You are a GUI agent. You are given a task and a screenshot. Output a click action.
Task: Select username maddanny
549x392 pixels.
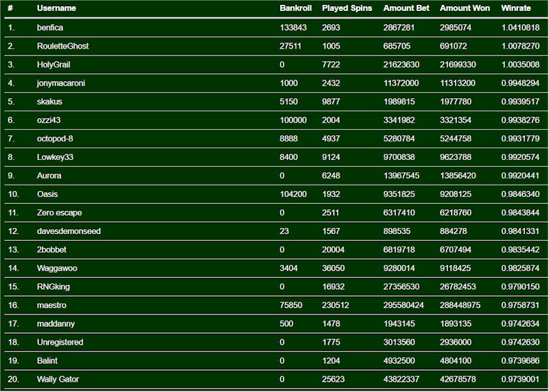pyautogui.click(x=56, y=324)
